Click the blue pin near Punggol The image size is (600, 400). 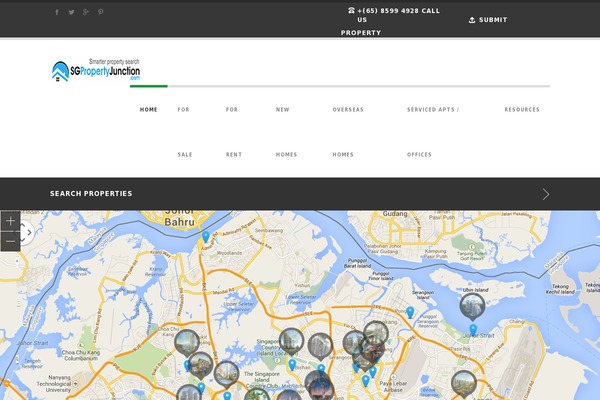410,312
